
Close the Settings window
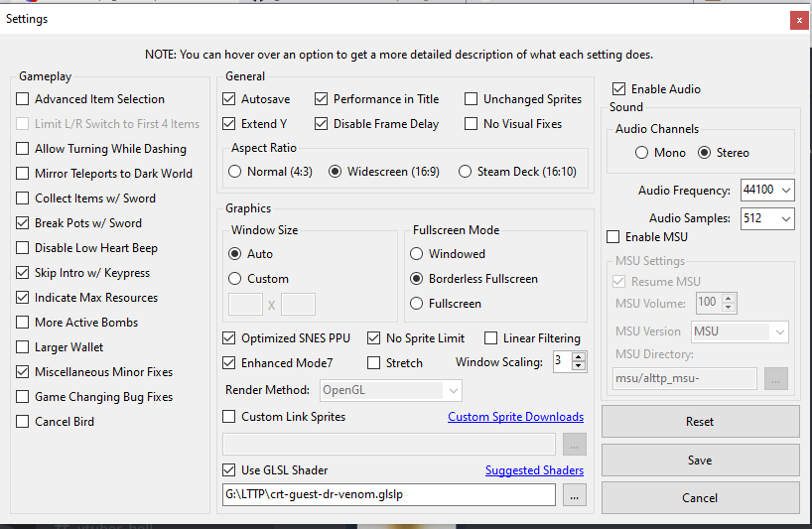coord(798,19)
